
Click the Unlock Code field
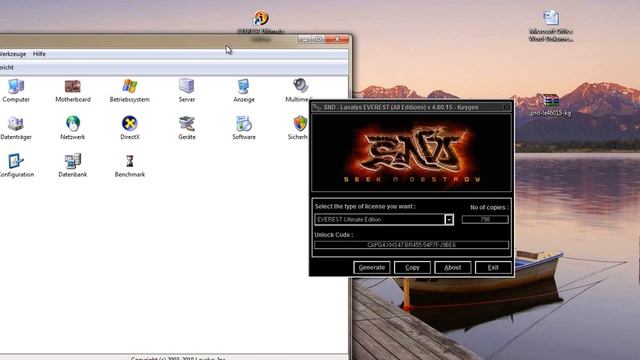(411, 245)
